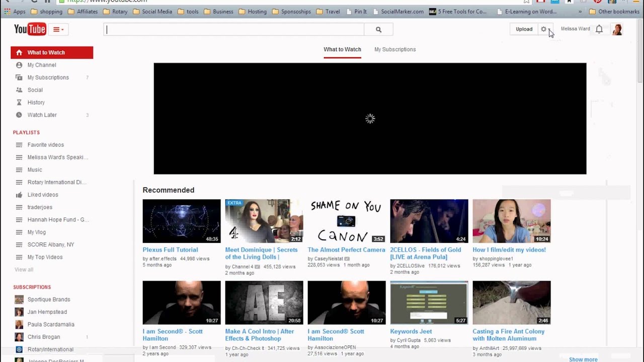Open Casting a Fire Ant Colony title
Viewport: 644px width, 362px height.
(509, 335)
